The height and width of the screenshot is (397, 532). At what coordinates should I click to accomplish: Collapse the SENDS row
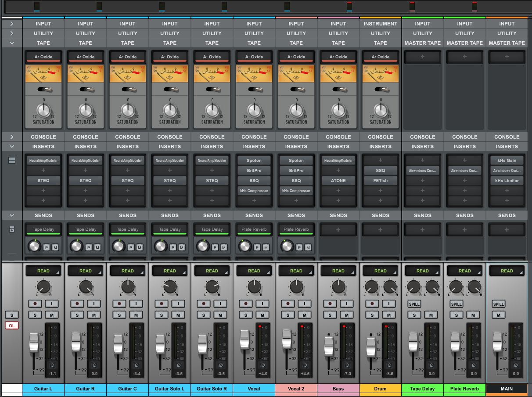pos(12,215)
